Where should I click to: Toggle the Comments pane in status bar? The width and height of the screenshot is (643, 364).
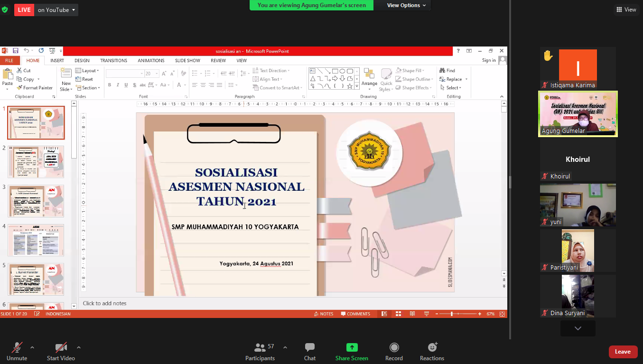355,314
